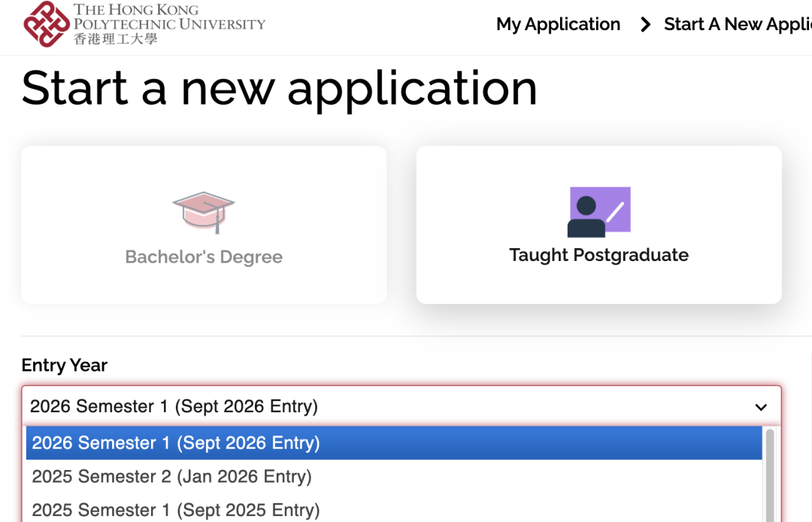This screenshot has height=522, width=812.
Task: Click the graduation cap icon
Action: point(204,212)
